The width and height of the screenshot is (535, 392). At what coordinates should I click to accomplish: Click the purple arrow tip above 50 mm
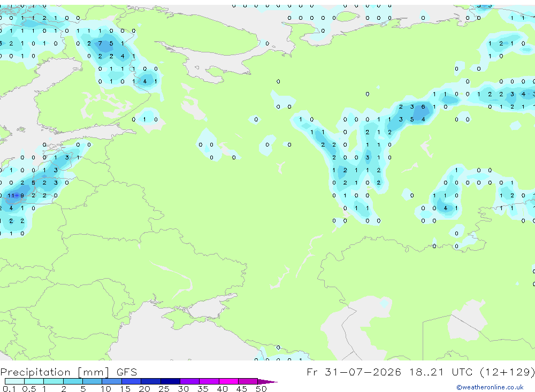pos(267,381)
